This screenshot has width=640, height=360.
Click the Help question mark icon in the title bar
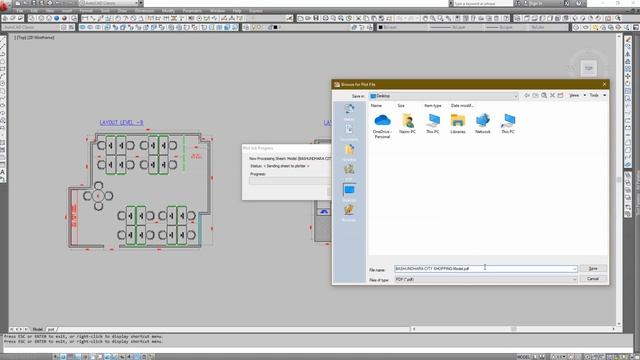pyautogui.click(x=579, y=3)
